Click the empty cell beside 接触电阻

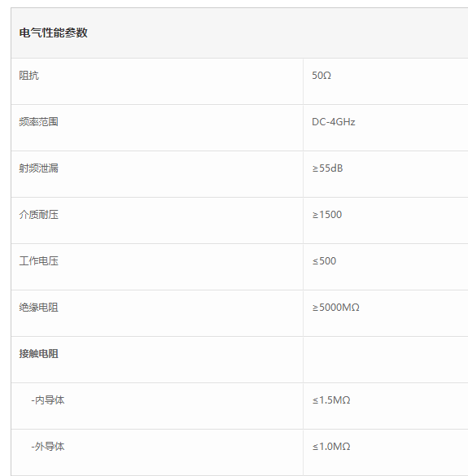386,360
